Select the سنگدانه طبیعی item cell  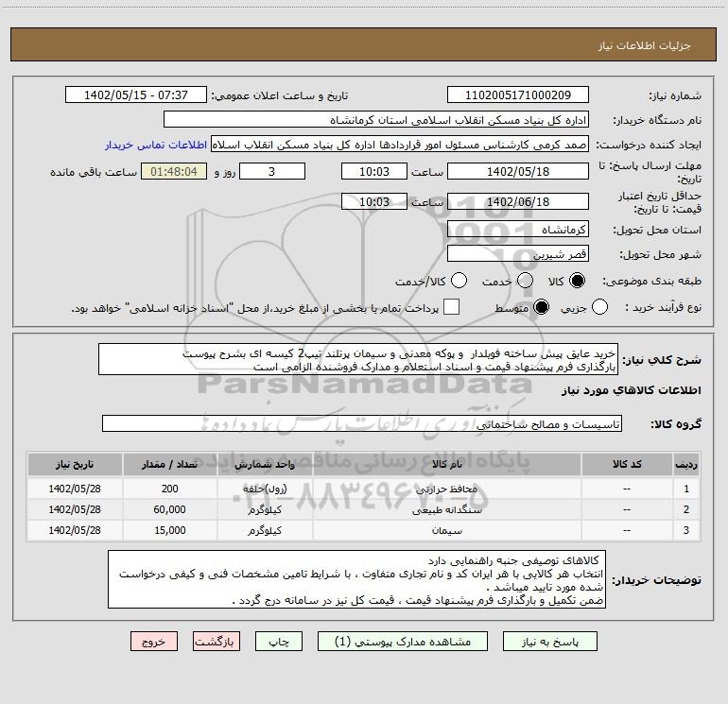pos(446,509)
